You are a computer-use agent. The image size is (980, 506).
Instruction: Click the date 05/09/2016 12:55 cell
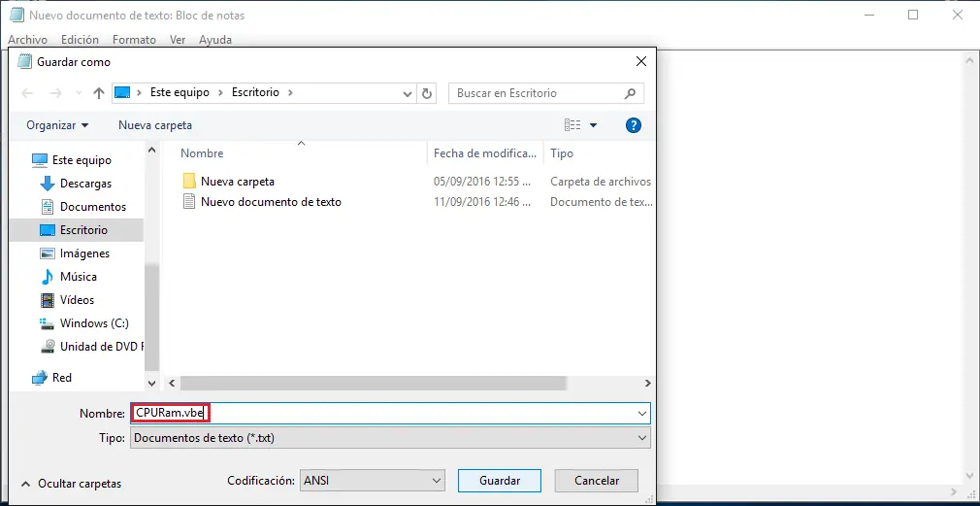click(x=483, y=182)
